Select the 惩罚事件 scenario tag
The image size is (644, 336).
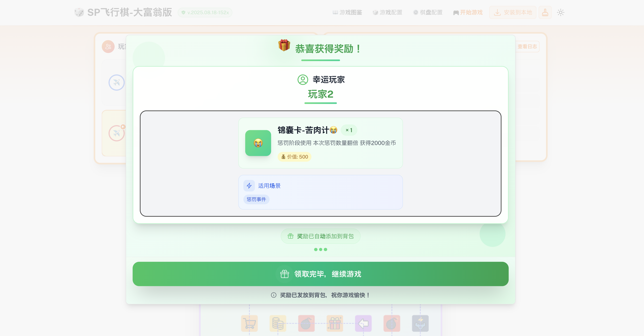click(x=256, y=199)
